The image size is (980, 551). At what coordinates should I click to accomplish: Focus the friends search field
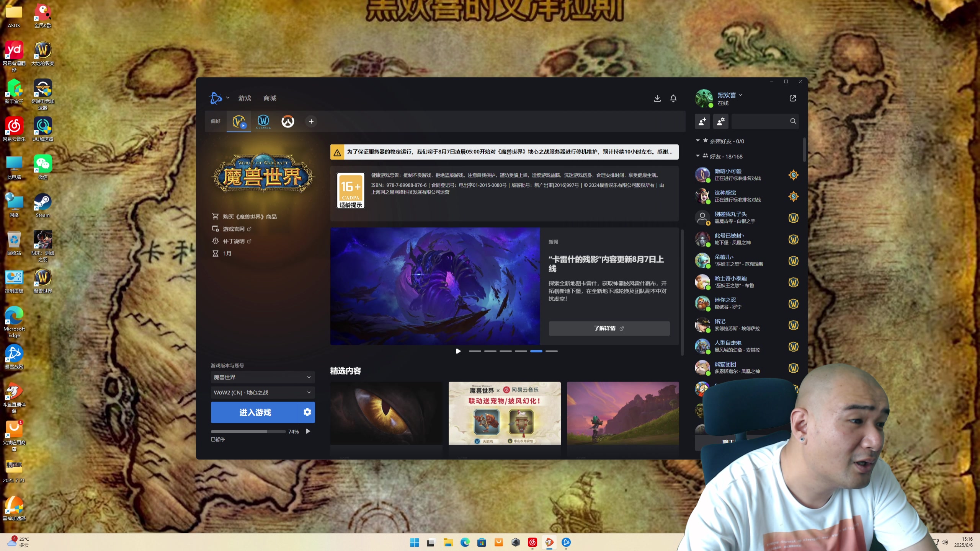click(x=765, y=121)
